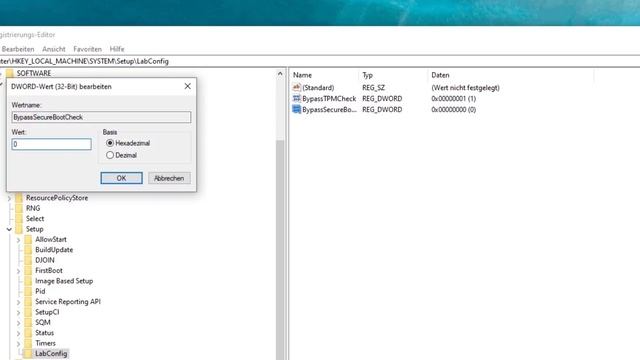Select the SOFTWARE tree key label
Image resolution: width=640 pixels, height=360 pixels.
[34, 73]
